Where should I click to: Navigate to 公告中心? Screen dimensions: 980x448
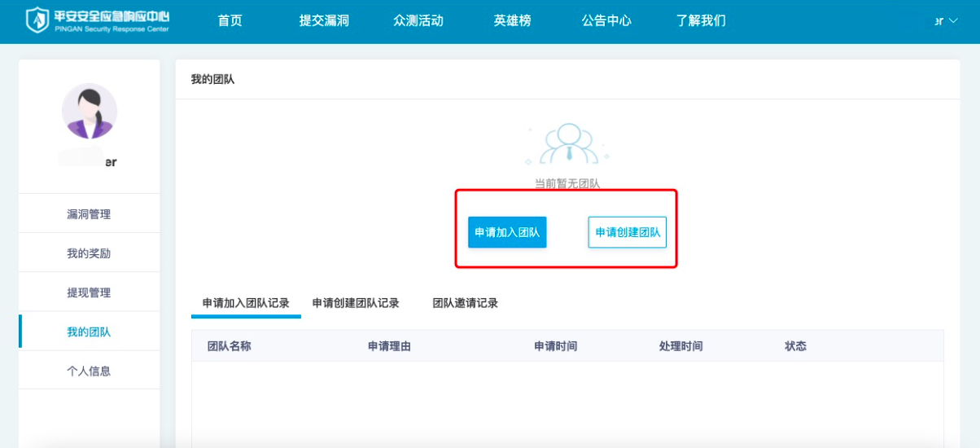click(606, 21)
